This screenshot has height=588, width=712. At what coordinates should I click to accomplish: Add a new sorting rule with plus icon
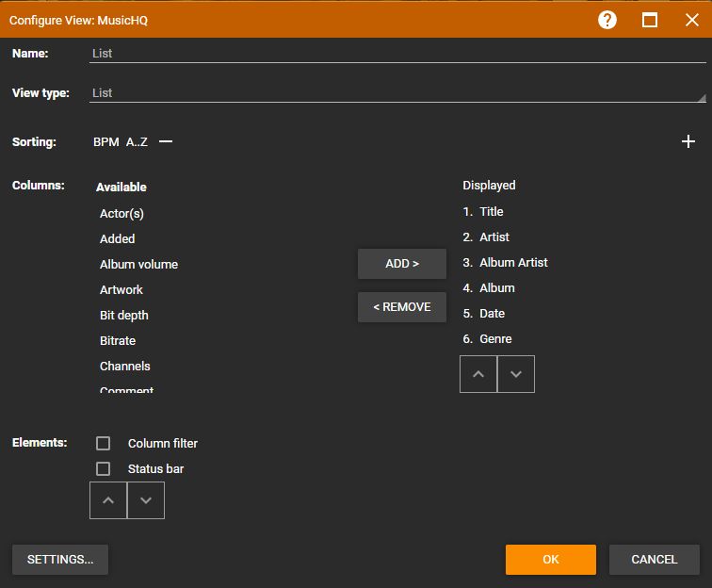688,141
